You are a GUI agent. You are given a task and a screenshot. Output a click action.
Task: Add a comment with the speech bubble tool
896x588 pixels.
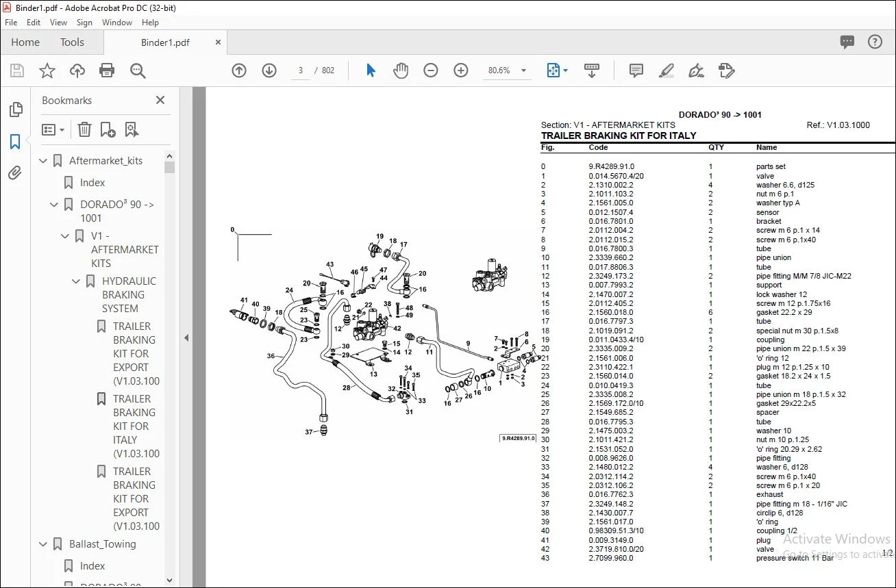pyautogui.click(x=636, y=71)
